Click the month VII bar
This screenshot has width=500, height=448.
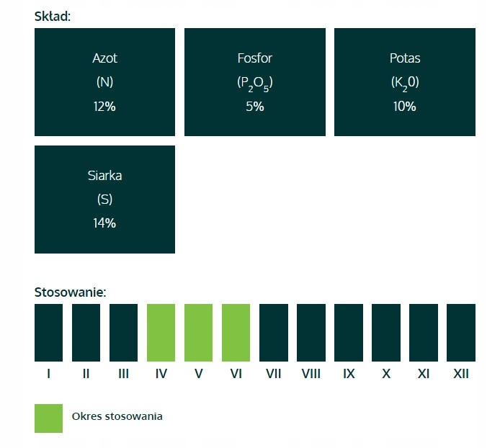273,333
